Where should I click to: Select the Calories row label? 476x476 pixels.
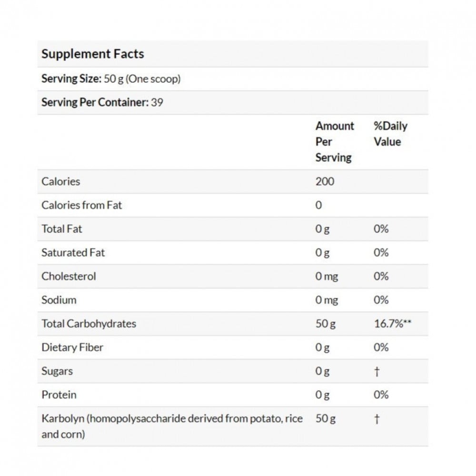pyautogui.click(x=60, y=181)
